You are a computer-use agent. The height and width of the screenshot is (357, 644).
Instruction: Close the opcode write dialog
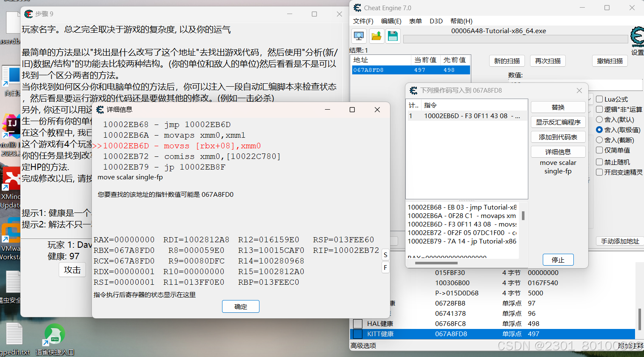[x=579, y=91]
